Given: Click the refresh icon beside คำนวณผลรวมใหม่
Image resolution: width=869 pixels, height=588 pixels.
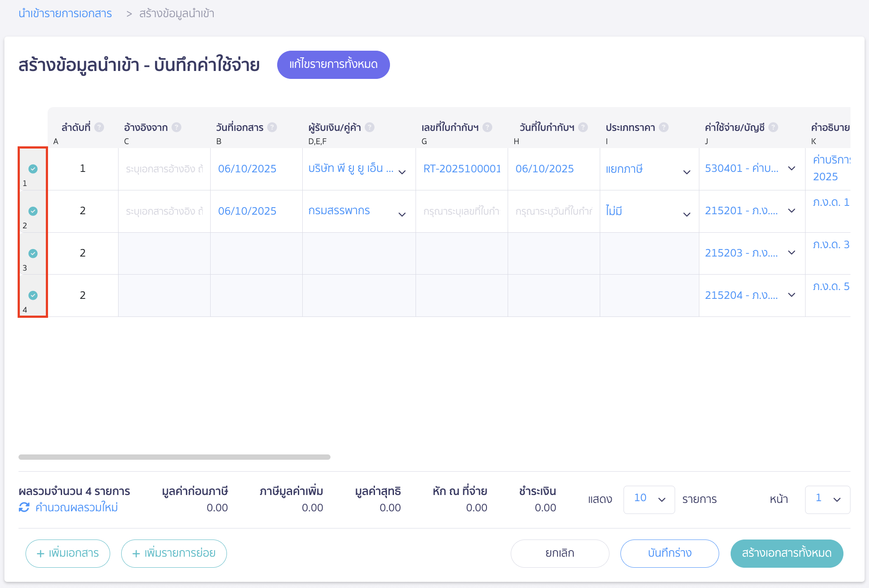Looking at the screenshot, I should (24, 507).
